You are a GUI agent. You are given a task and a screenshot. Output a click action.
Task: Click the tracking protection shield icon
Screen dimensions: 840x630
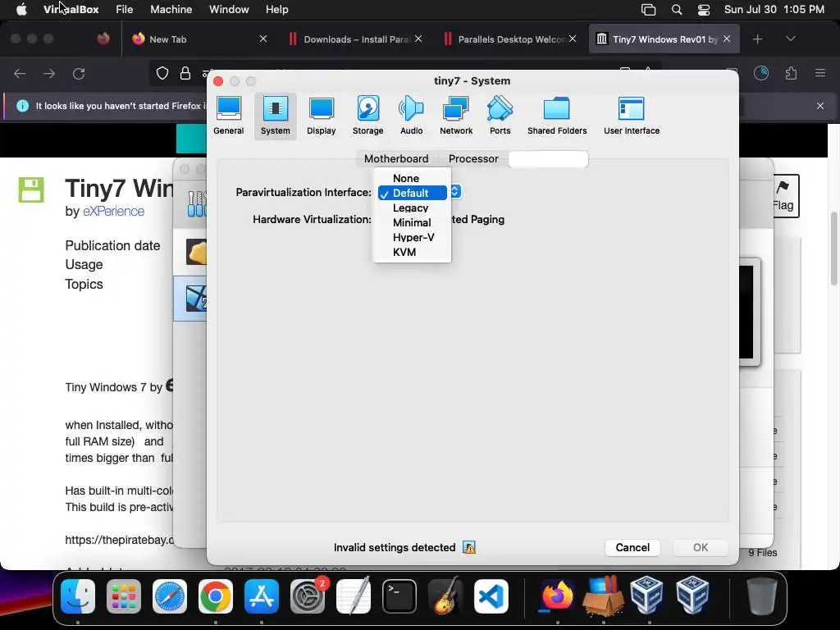coord(162,73)
